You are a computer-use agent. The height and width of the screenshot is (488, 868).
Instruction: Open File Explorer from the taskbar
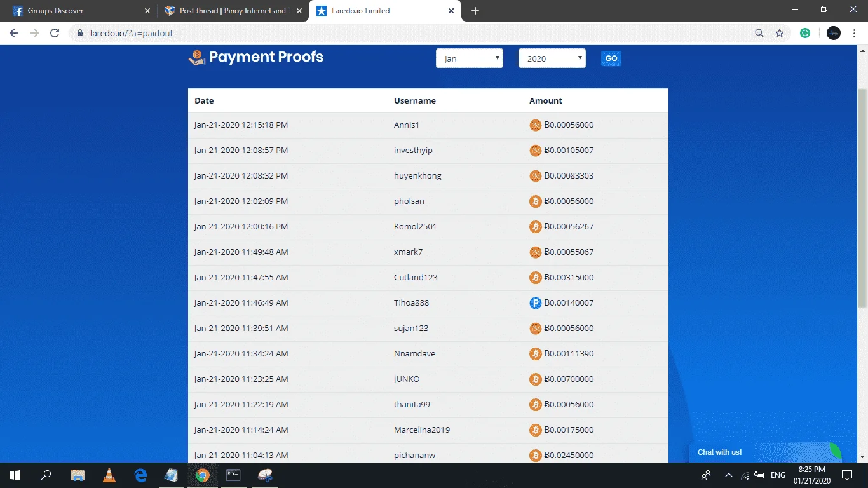coord(78,475)
